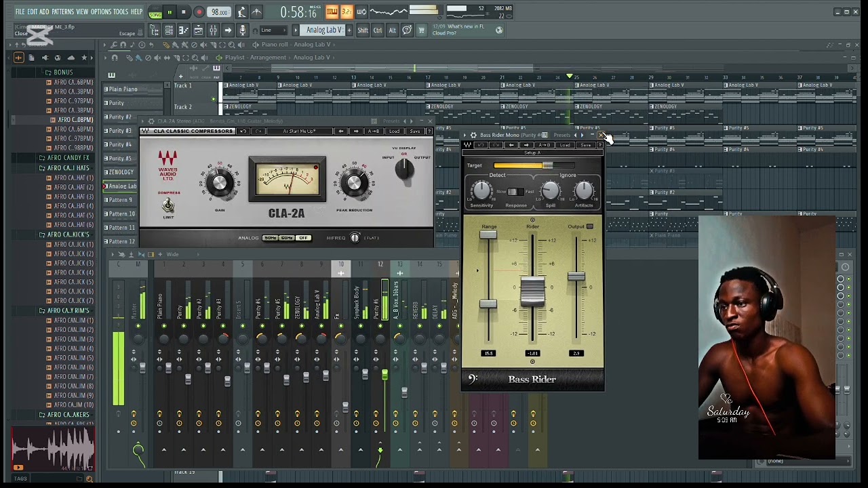Toggle the 3.2 countdown before recording icon
868x488 pixels.
click(x=347, y=12)
